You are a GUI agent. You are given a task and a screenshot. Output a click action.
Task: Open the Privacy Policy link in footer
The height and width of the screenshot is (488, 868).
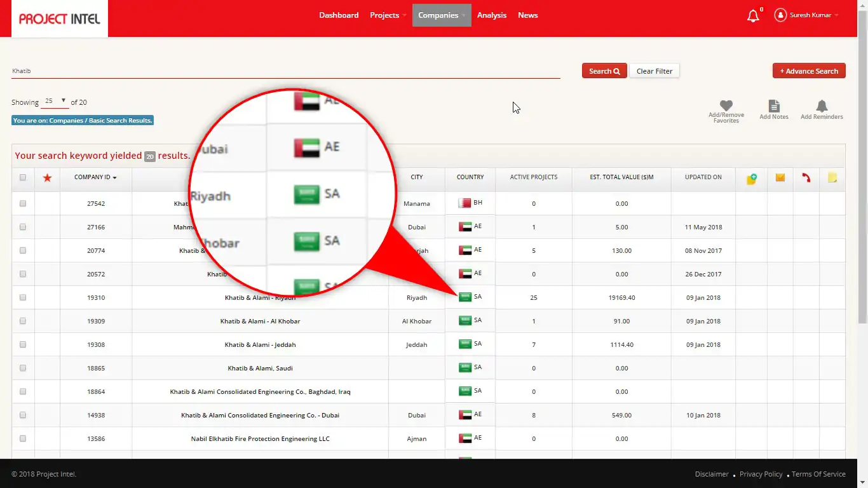click(x=761, y=474)
